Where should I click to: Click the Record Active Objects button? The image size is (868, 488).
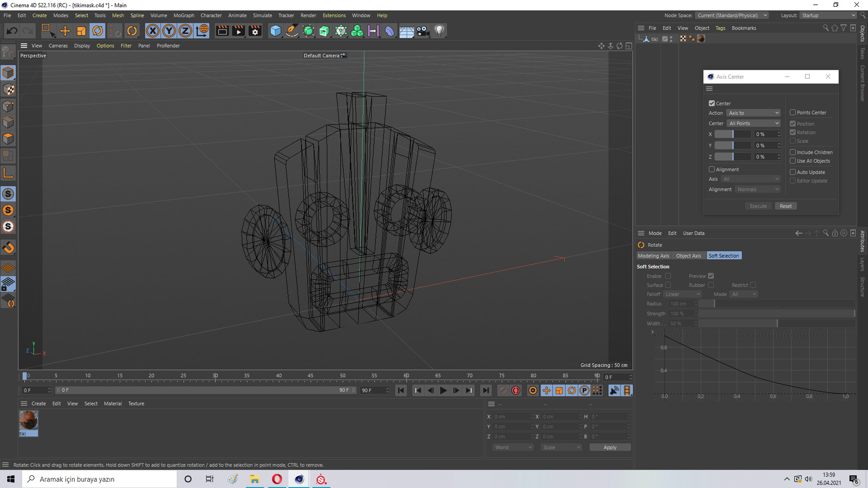tap(503, 391)
